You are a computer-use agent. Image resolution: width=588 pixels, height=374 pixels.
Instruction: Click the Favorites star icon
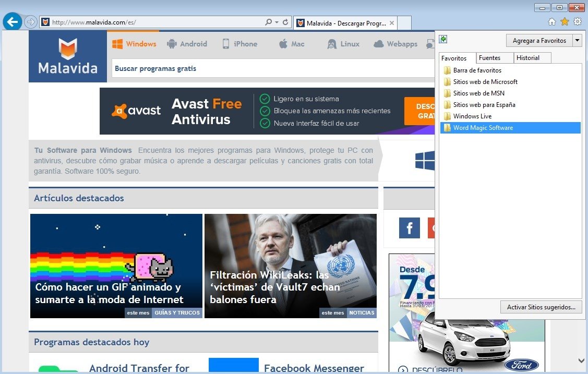pos(565,22)
